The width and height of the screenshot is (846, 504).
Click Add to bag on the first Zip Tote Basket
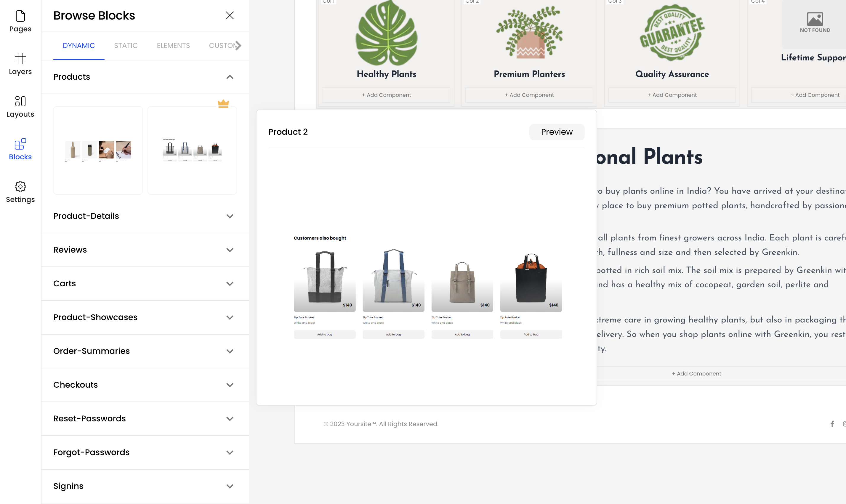click(x=325, y=334)
